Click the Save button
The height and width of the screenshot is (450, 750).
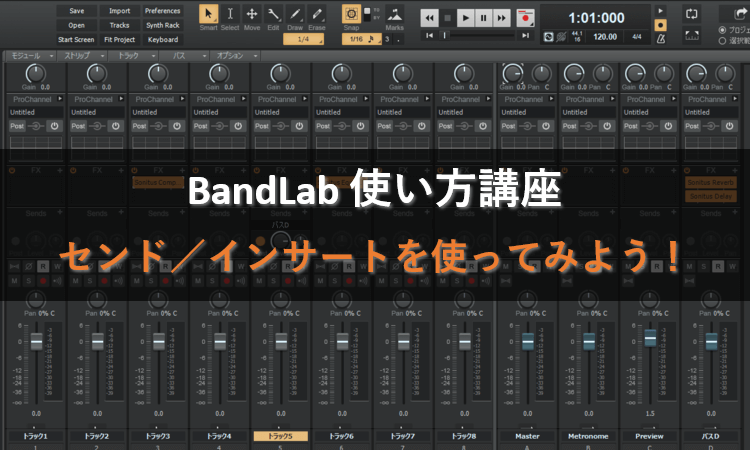click(77, 11)
